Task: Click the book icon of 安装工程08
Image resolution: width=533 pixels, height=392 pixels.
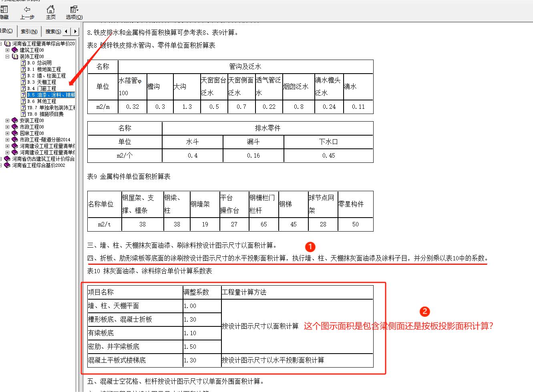Action: [x=15, y=120]
